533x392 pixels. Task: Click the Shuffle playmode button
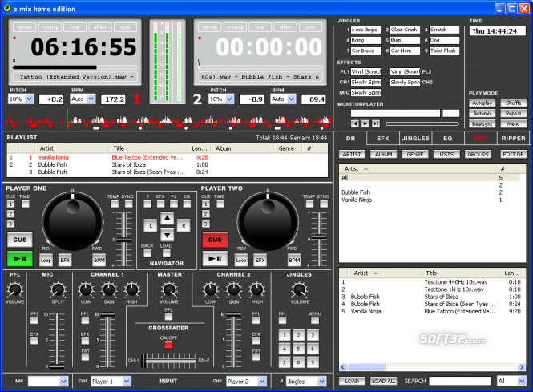[x=513, y=103]
